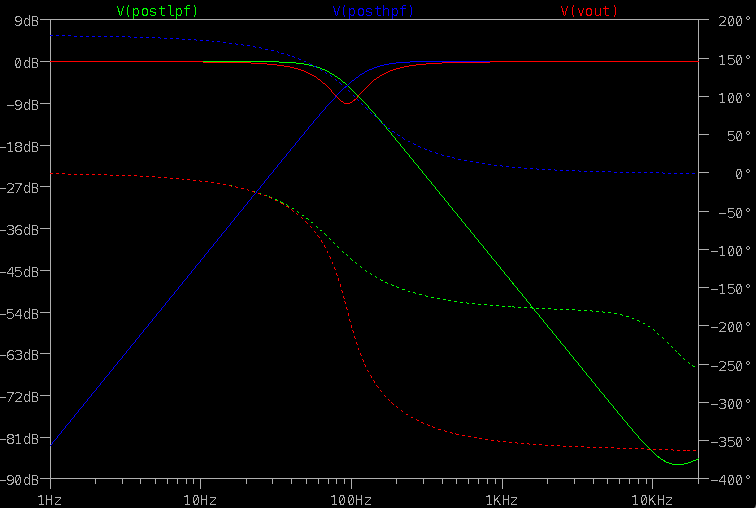
Task: Click the -200° phase axis label
Action: click(x=731, y=328)
